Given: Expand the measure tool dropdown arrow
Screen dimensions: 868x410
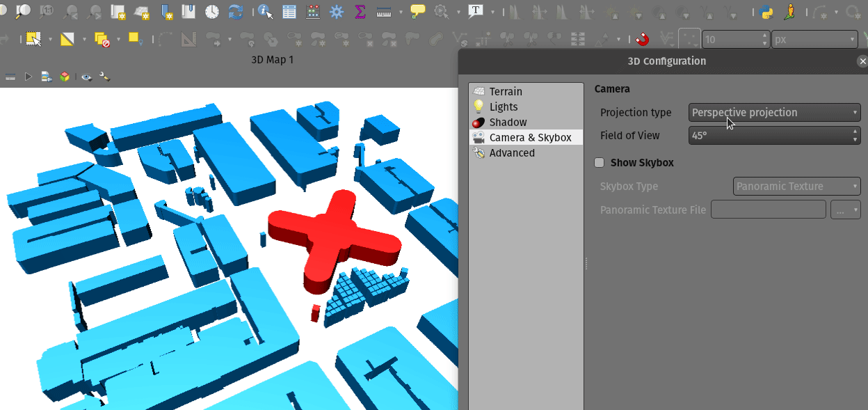Looking at the screenshot, I should tap(401, 12).
